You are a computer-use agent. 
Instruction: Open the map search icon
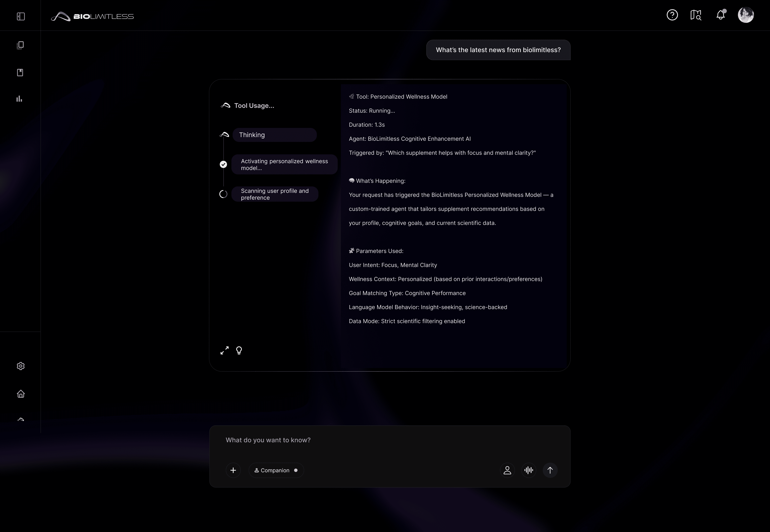pyautogui.click(x=696, y=15)
